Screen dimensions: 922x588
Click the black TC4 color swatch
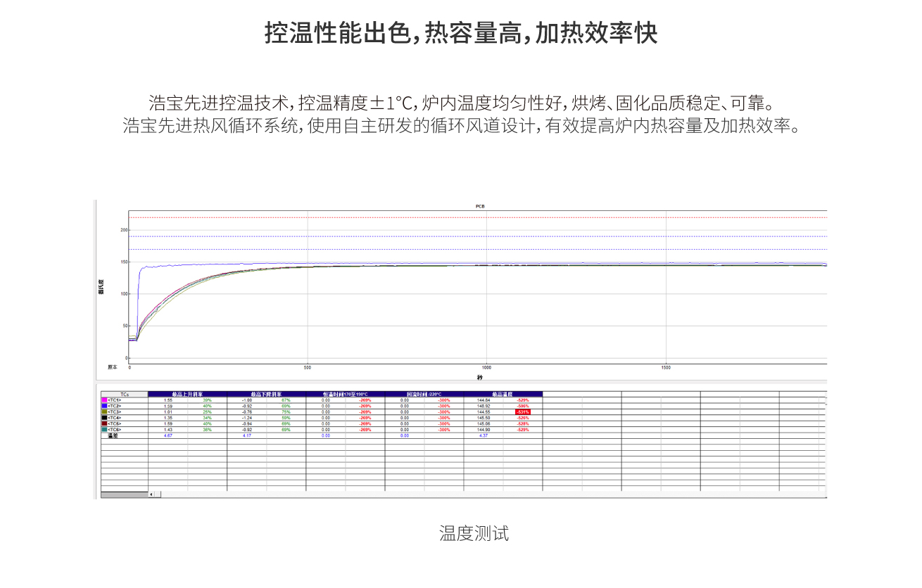[x=104, y=418]
